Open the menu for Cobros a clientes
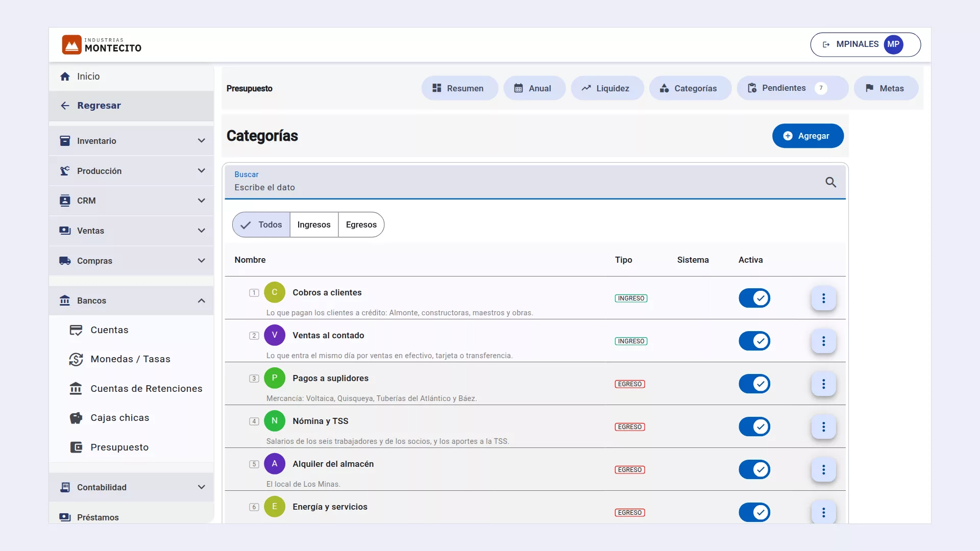The image size is (980, 551). pos(823,298)
